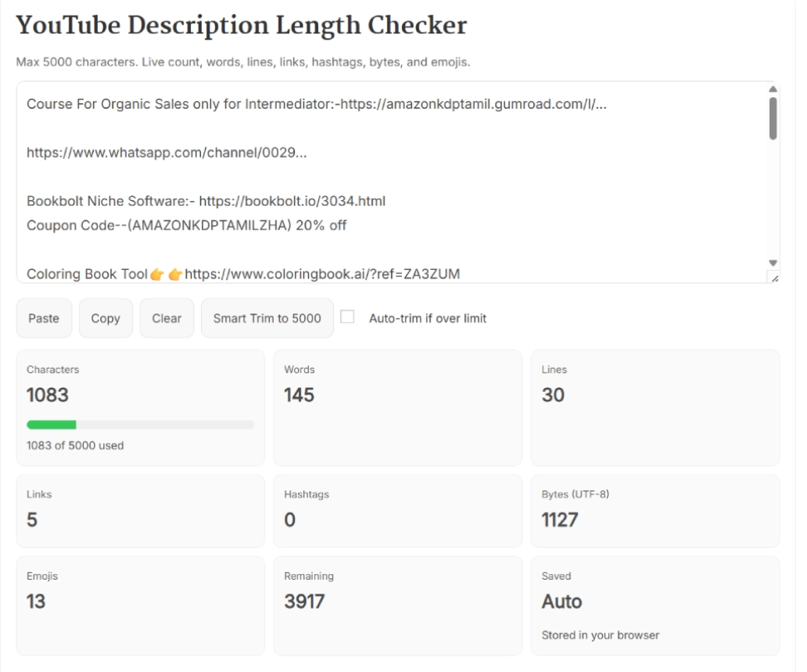Click the Coupon Code line in description
The height and width of the screenshot is (672, 807).
[186, 225]
